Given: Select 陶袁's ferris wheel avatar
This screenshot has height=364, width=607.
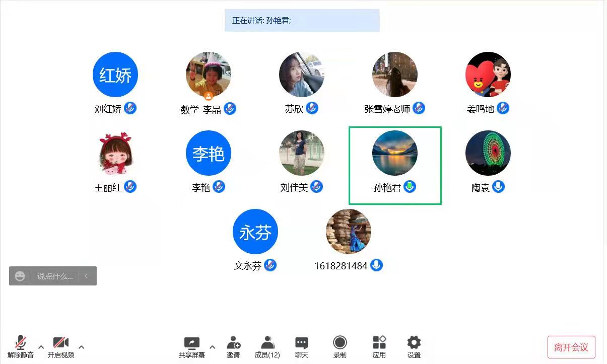Looking at the screenshot, I should tap(488, 153).
